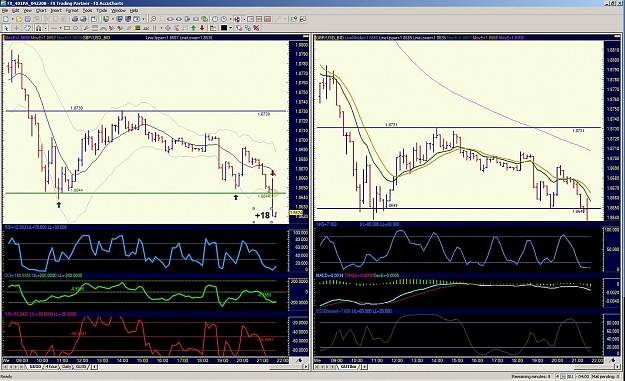This screenshot has height=381, width=625.
Task: Select the rectangle drawing tool
Action: 67,28
